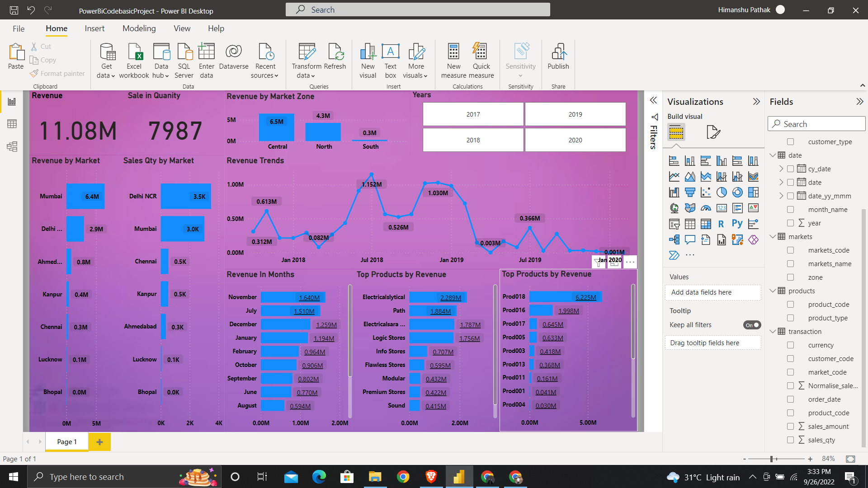Image resolution: width=868 pixels, height=488 pixels.
Task: Tick the markets_name field checkbox
Action: coord(790,264)
